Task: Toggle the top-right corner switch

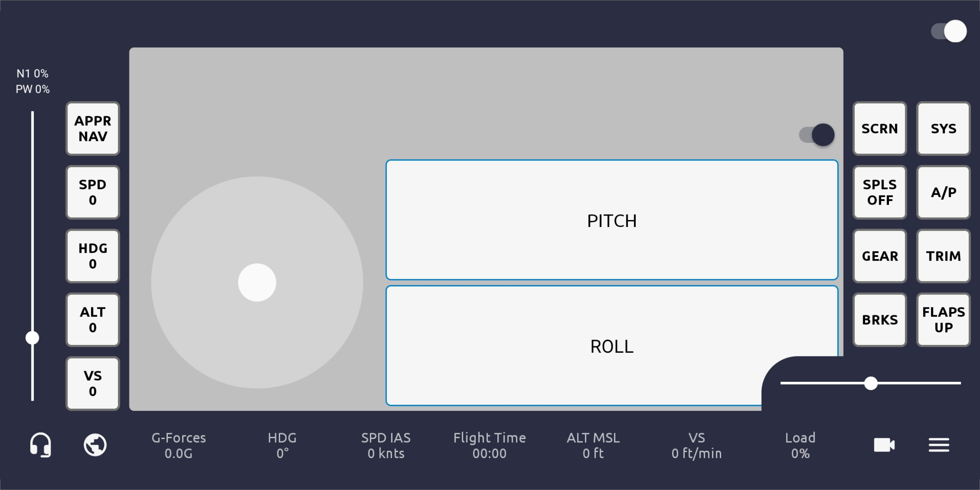Action: click(949, 31)
